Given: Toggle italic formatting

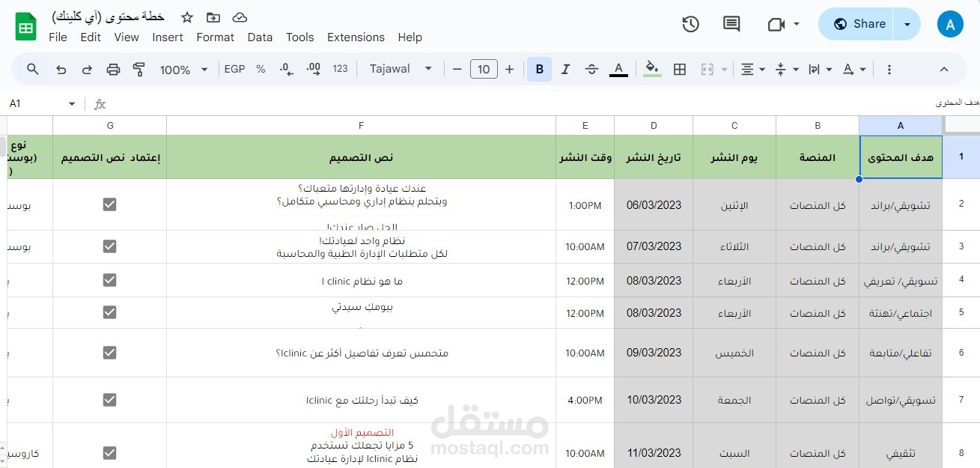Looking at the screenshot, I should (565, 70).
